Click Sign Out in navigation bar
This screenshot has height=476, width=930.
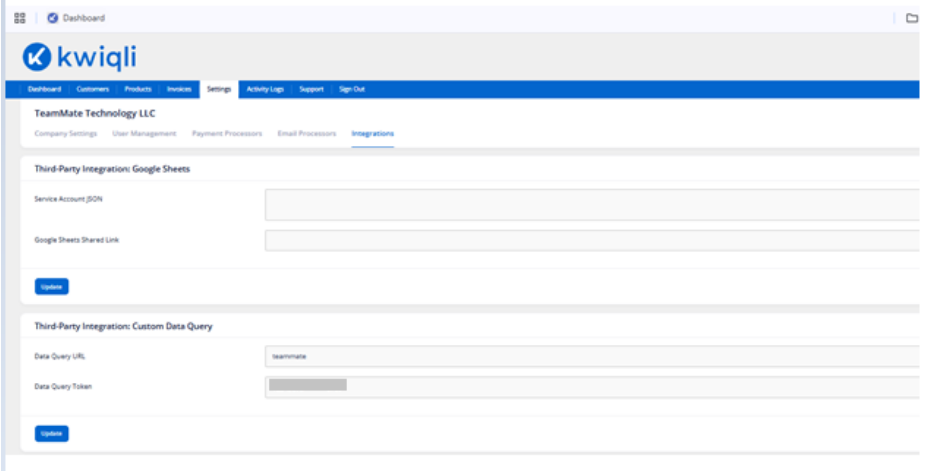pos(352,90)
